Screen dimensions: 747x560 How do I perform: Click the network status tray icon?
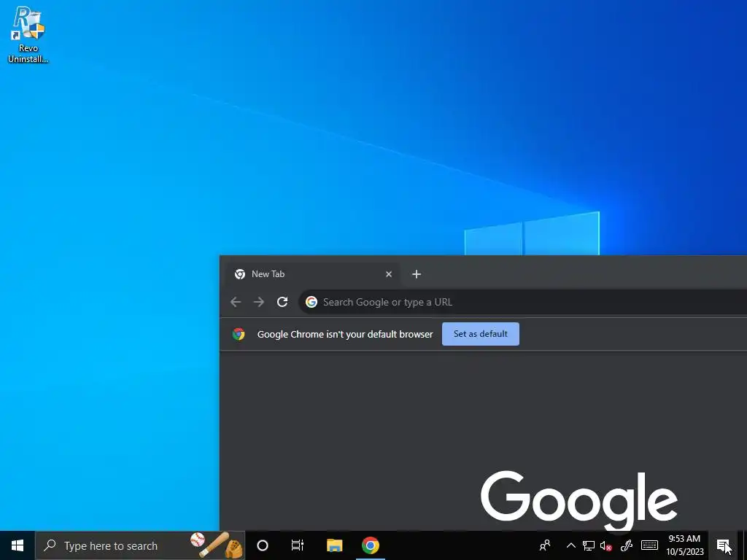point(589,545)
